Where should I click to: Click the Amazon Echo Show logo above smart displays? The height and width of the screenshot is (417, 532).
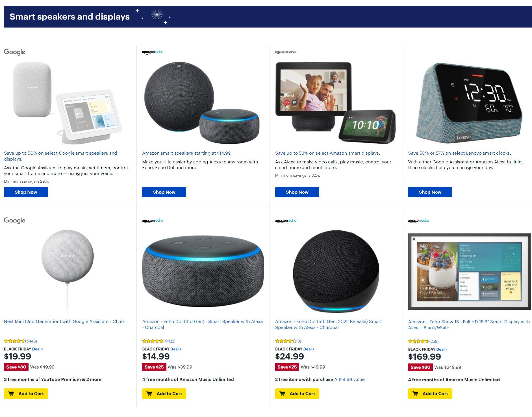tap(286, 52)
